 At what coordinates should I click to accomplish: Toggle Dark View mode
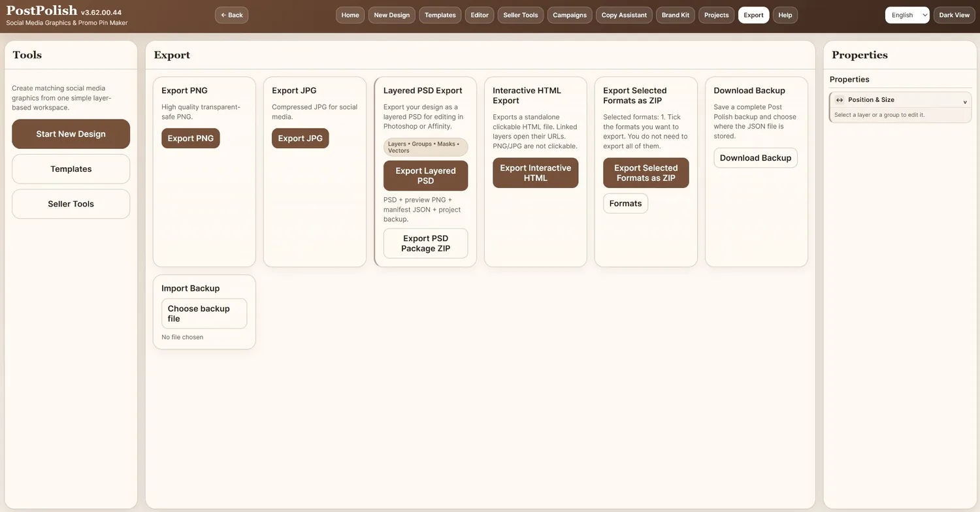click(954, 15)
